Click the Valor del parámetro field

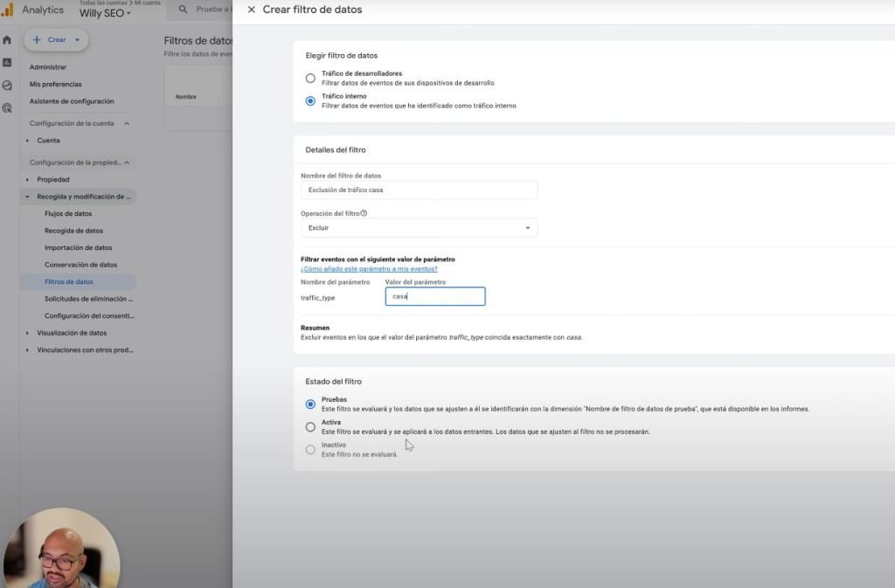click(435, 296)
